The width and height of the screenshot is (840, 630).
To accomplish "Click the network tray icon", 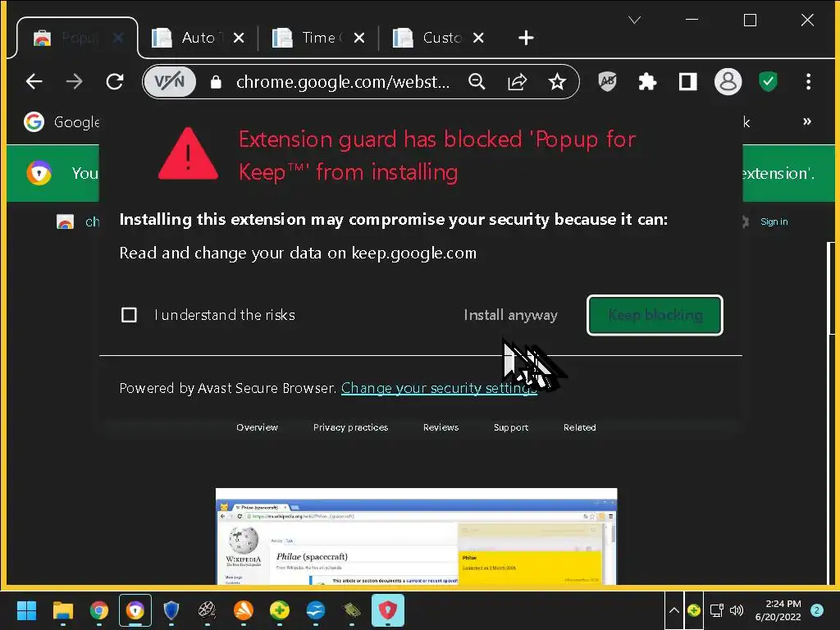I will [x=716, y=610].
